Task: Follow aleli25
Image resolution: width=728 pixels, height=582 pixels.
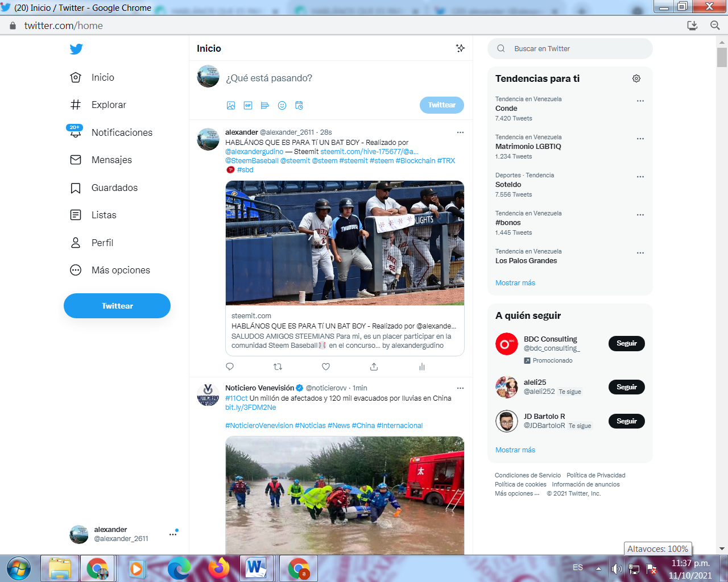Action: pyautogui.click(x=627, y=387)
